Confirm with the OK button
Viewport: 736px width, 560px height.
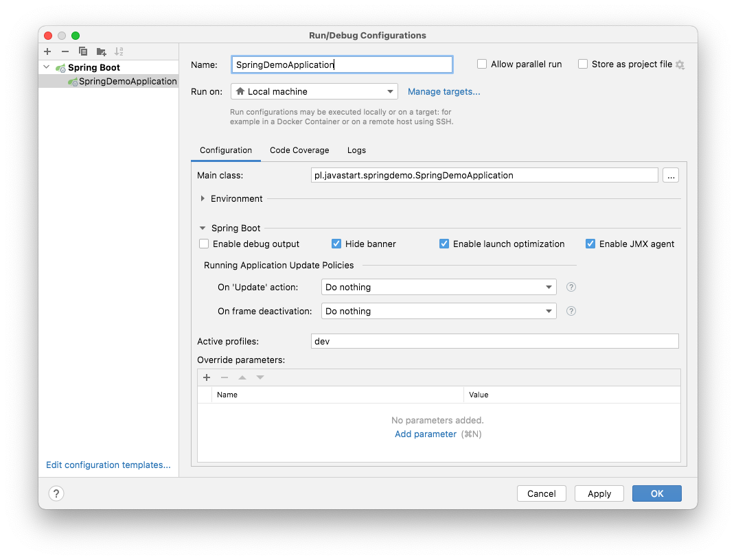(x=656, y=493)
